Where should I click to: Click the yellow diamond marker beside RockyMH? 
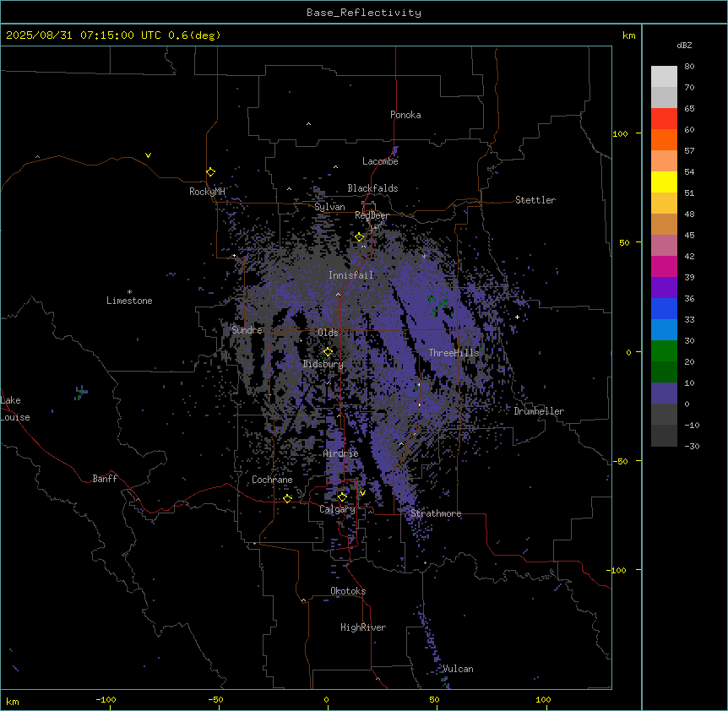pos(211,172)
